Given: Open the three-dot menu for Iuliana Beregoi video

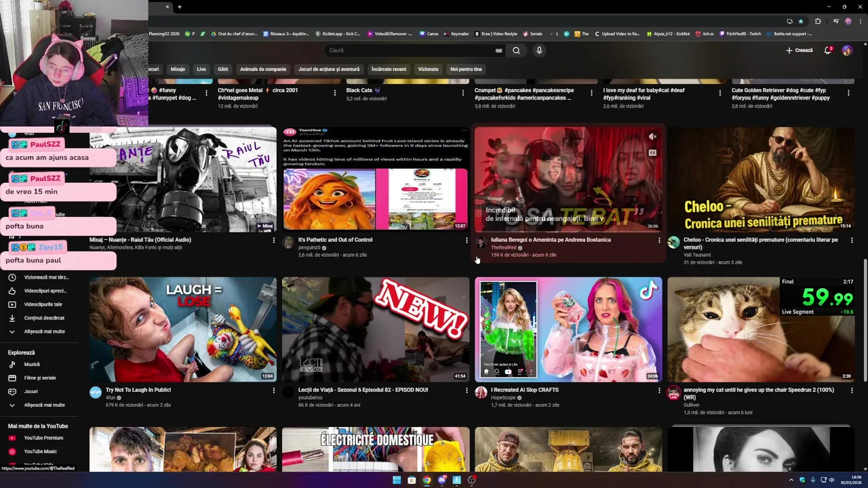Looking at the screenshot, I should [659, 240].
